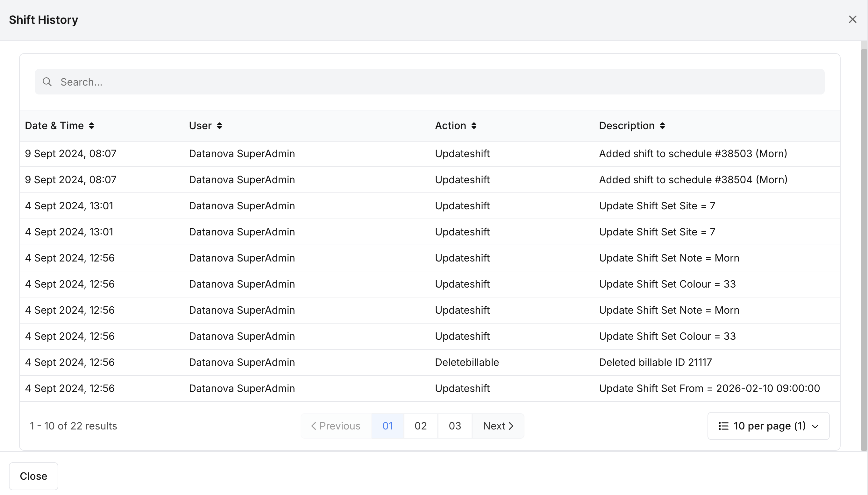
Task: Click the list icon beside 10 per page
Action: coord(723,426)
